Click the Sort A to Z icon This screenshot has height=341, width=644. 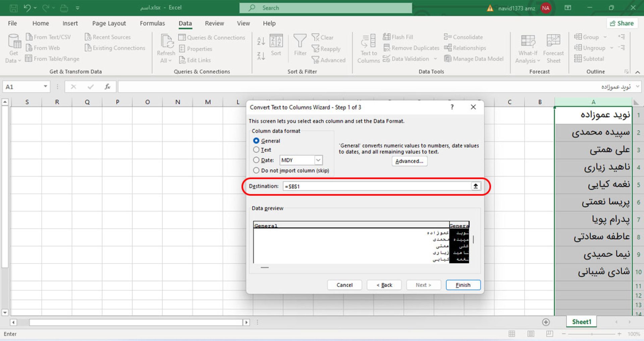(261, 41)
